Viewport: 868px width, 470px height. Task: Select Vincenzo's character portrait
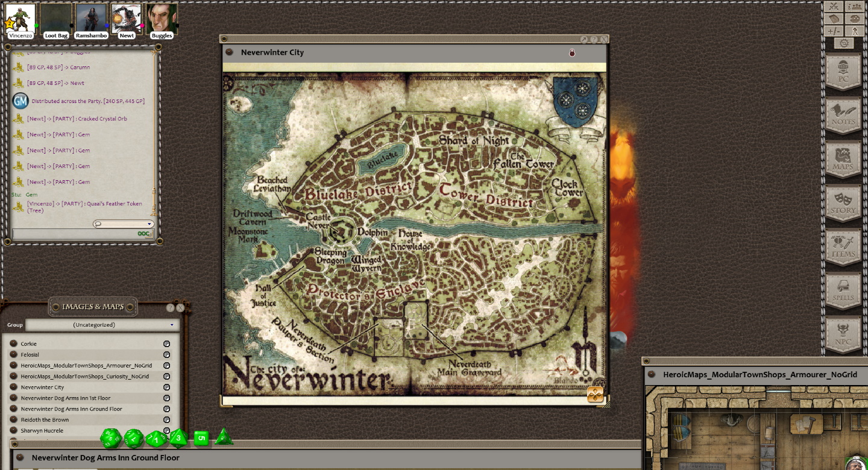click(20, 18)
